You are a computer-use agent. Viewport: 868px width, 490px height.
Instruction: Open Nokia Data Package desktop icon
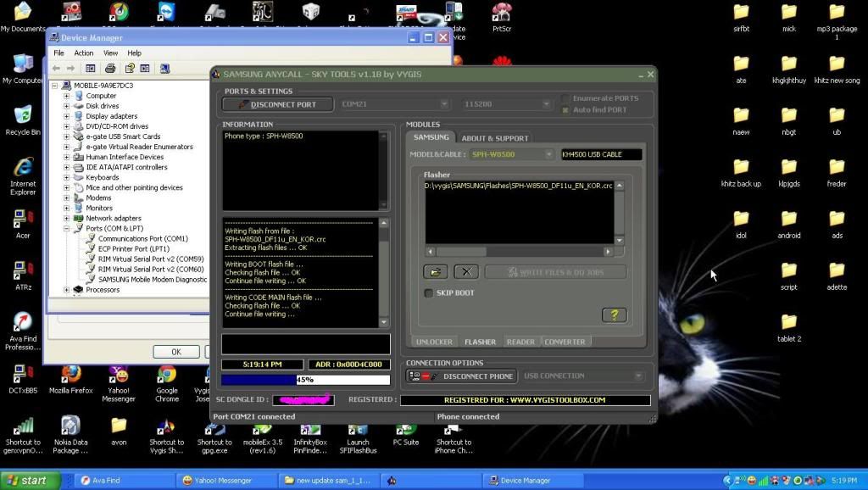[x=70, y=435]
